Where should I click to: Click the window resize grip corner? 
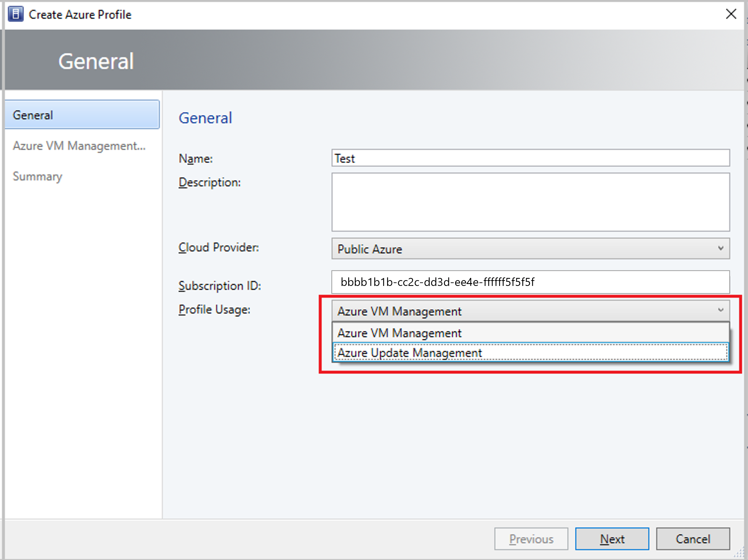pyautogui.click(x=739, y=553)
